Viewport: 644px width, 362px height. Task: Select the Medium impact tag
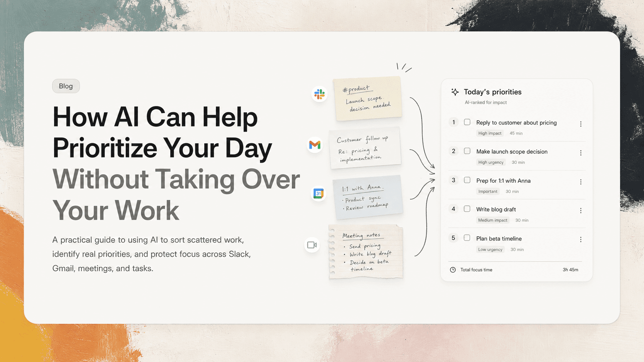[493, 220]
